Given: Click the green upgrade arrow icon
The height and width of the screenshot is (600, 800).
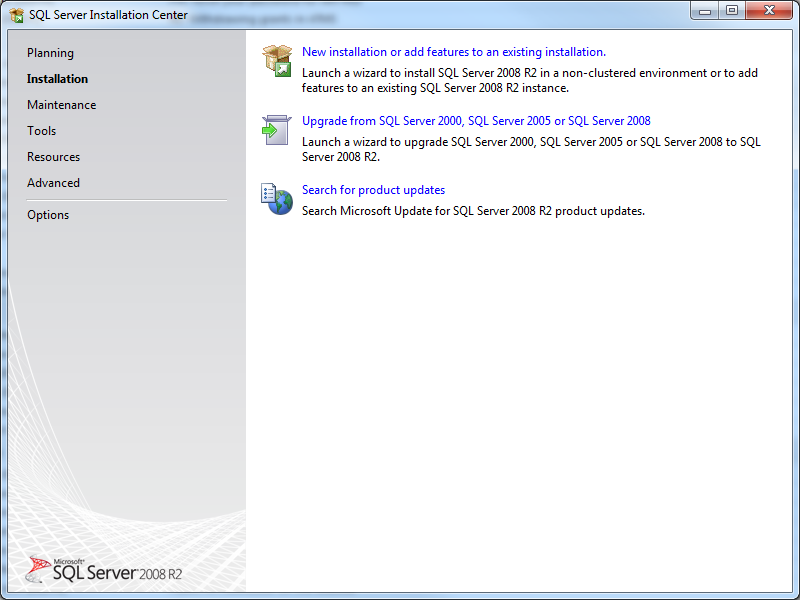Looking at the screenshot, I should click(276, 129).
